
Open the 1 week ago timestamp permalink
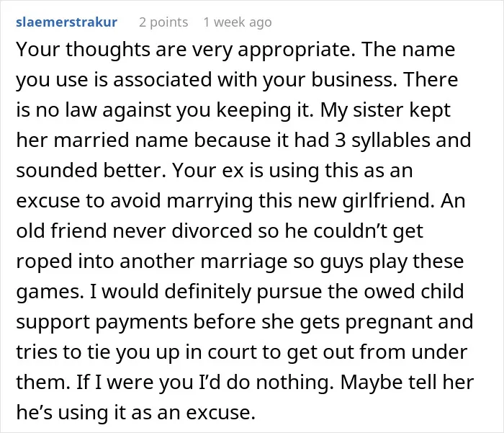[x=238, y=22]
